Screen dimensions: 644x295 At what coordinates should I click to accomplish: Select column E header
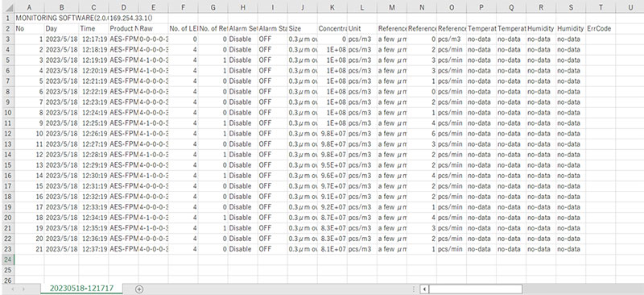154,7
